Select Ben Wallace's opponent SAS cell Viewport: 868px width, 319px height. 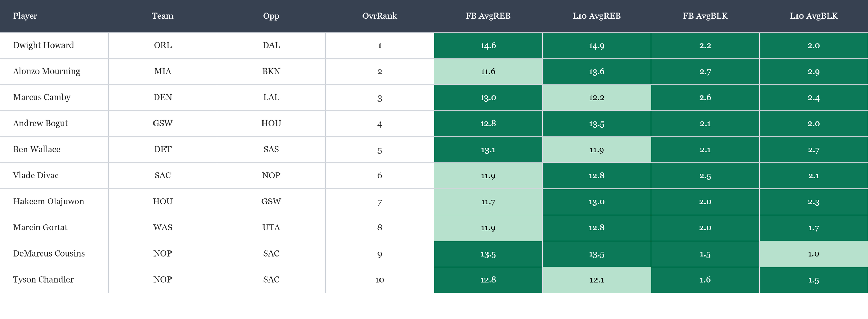271,150
